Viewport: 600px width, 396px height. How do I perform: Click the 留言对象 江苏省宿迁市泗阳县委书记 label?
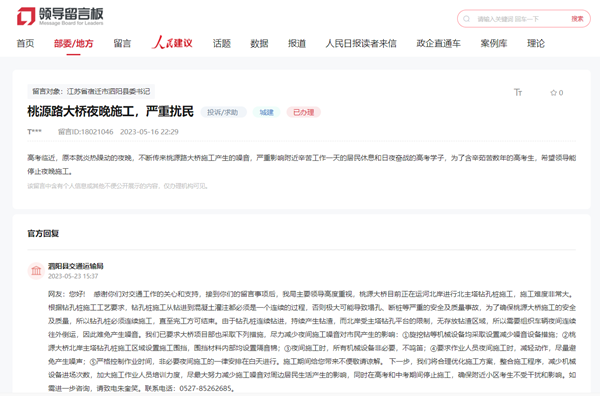pos(91,91)
